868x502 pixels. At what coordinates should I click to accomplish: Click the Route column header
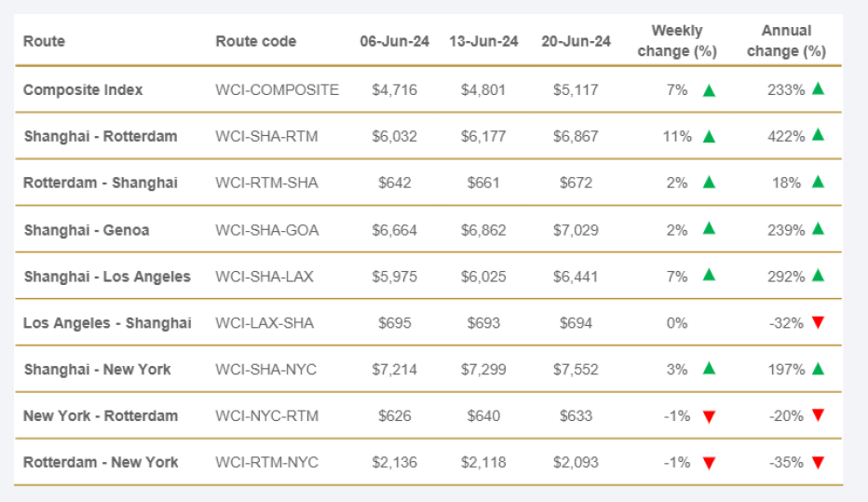[44, 41]
